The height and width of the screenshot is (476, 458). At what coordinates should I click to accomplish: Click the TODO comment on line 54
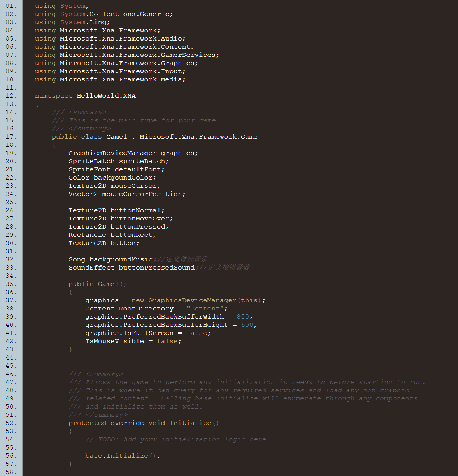[176, 439]
